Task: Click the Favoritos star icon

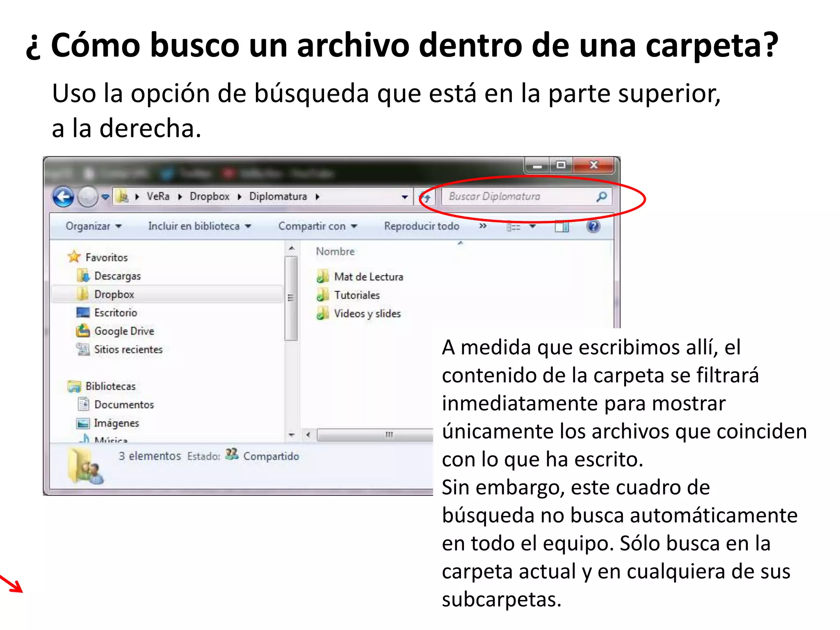Action: click(x=74, y=257)
